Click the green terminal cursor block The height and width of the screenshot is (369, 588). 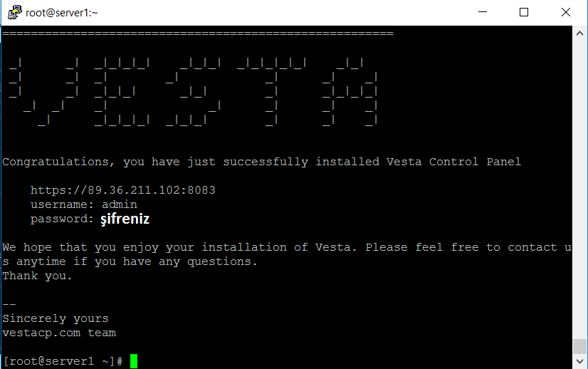pyautogui.click(x=134, y=361)
